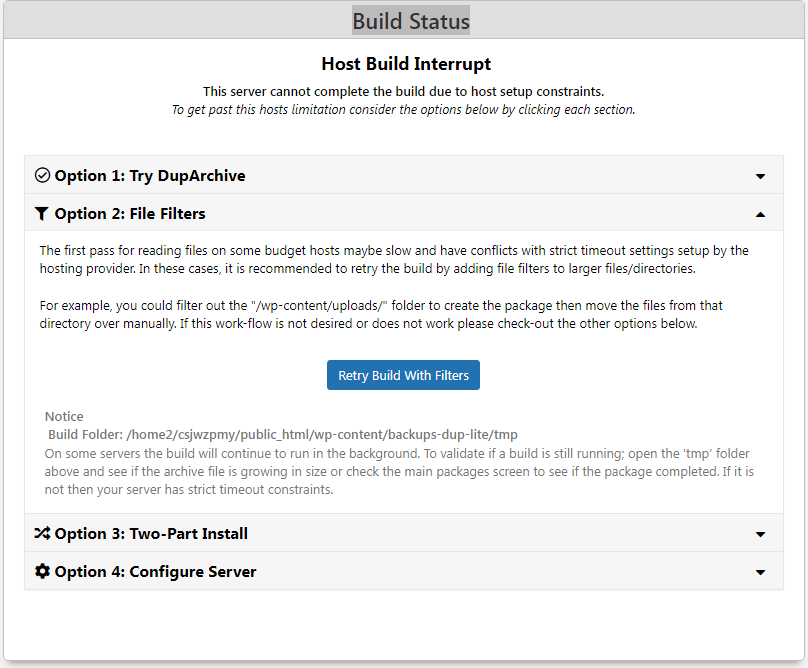Click the downward chevron icon for Option 1
This screenshot has width=808, height=668.
click(x=760, y=175)
